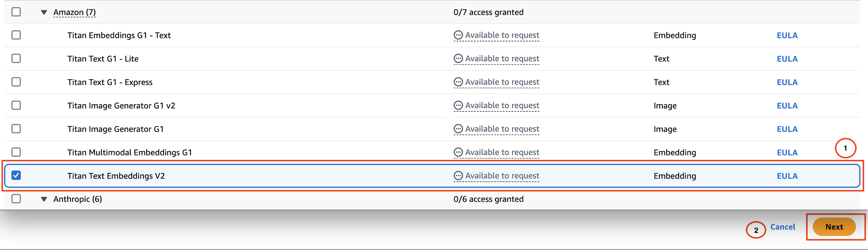Check the Titan Embeddings G1 - Text checkbox
This screenshot has width=868, height=250.
16,35
